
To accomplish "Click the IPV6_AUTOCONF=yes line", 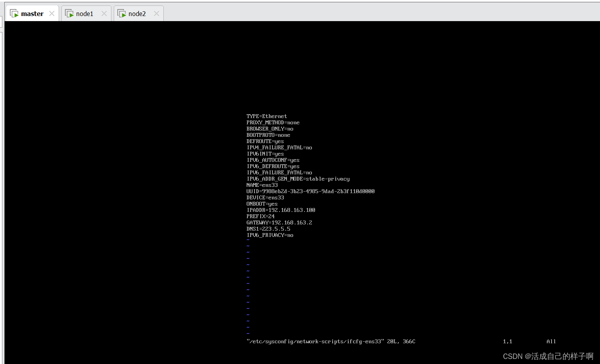I will (273, 160).
